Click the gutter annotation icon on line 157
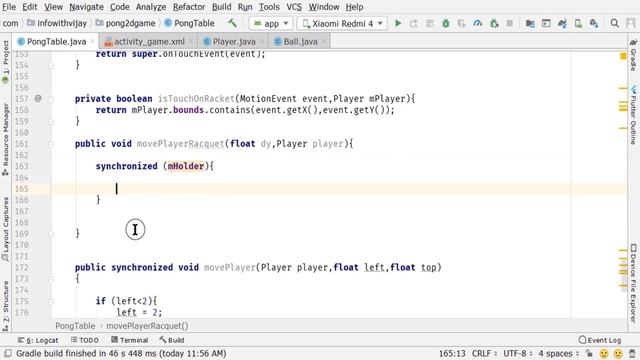Viewport: 640px width, 360px height. tap(38, 98)
